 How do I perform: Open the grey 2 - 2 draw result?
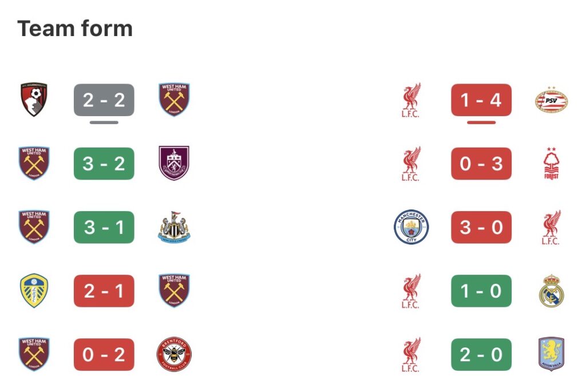coord(104,100)
